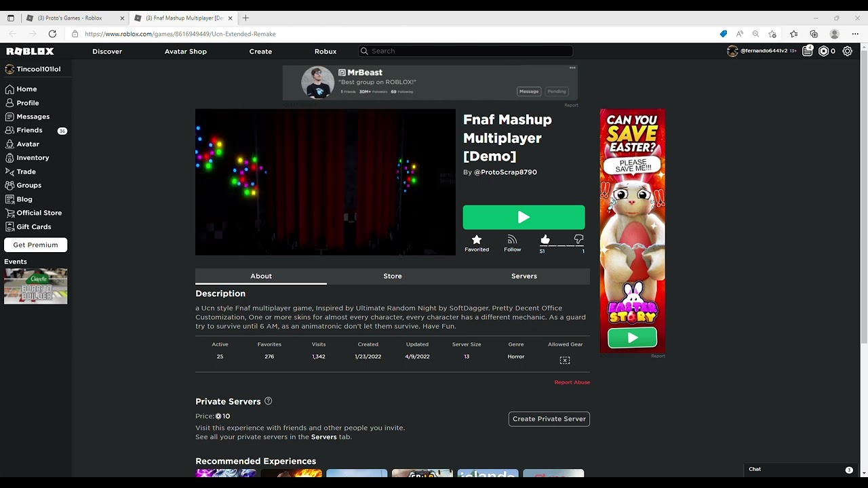This screenshot has height=488, width=868.
Task: Open Inventory from the sidebar
Action: pyautogui.click(x=33, y=158)
